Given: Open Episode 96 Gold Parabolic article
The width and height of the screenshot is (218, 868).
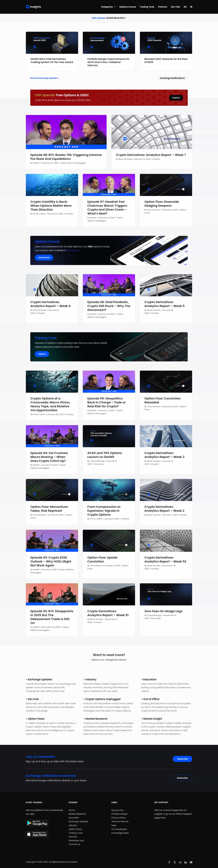Looking at the screenshot, I should (109, 306).
